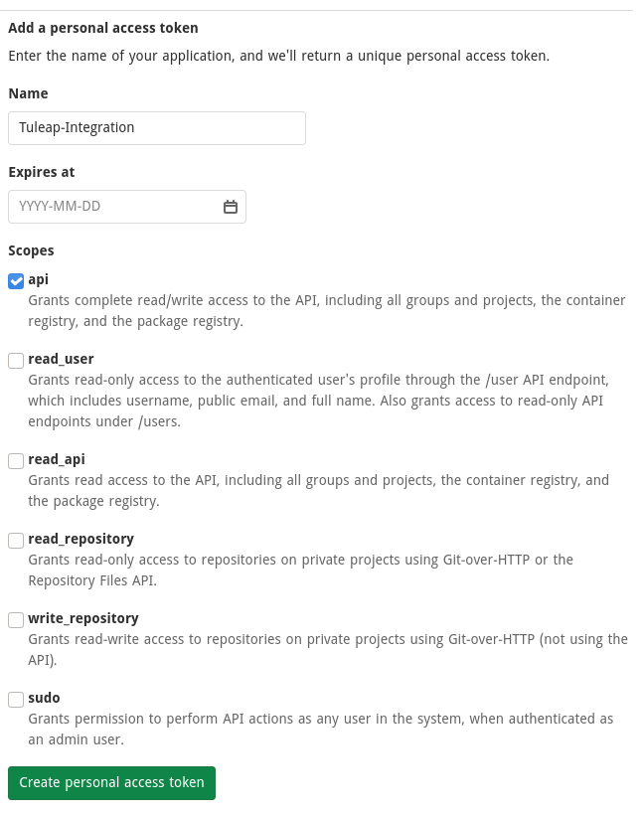Click the token introduction description text
644x815 pixels.
pos(278,56)
